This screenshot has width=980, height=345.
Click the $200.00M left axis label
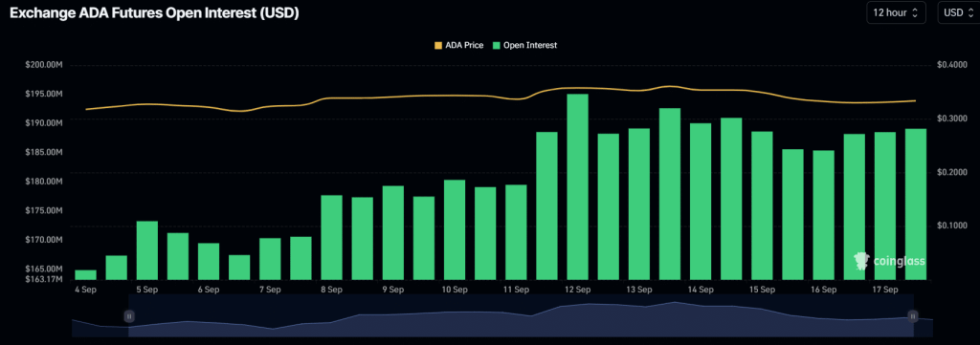(45, 65)
